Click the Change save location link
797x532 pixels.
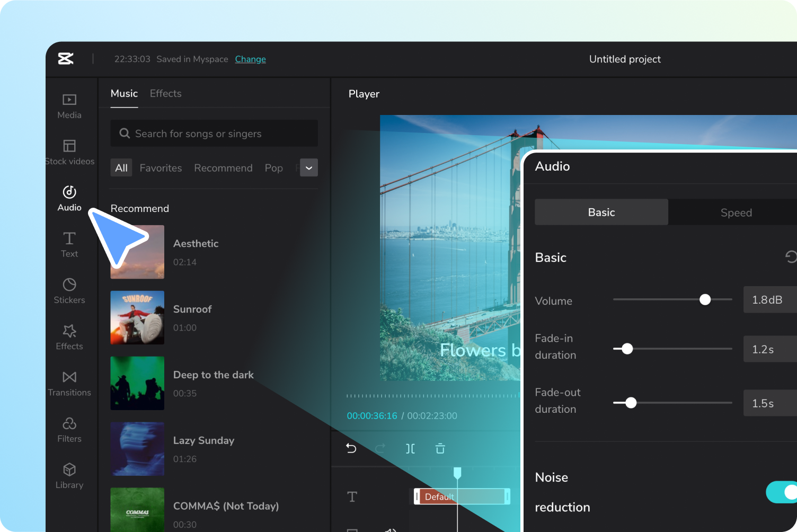click(x=250, y=59)
